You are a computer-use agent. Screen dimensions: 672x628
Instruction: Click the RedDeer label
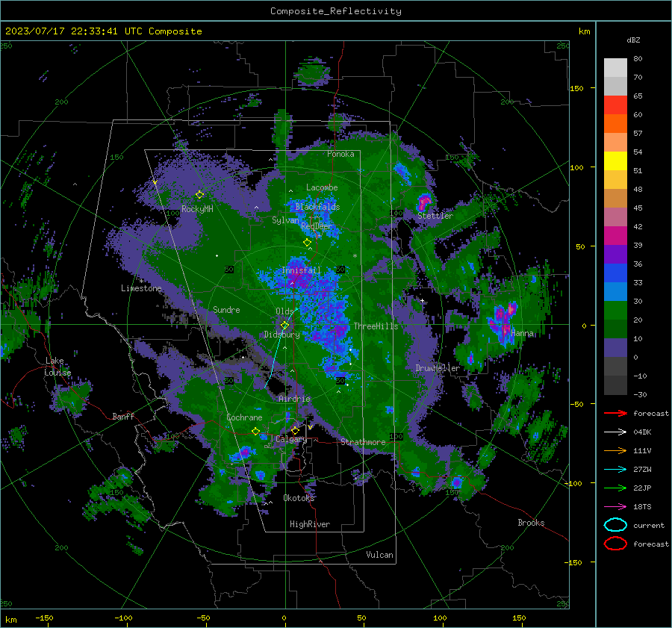(x=317, y=226)
